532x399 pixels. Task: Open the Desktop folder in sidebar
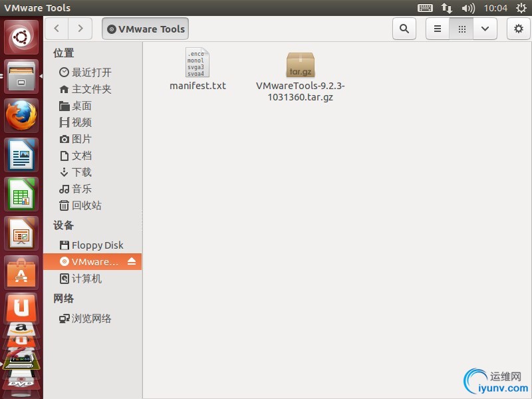(92, 106)
